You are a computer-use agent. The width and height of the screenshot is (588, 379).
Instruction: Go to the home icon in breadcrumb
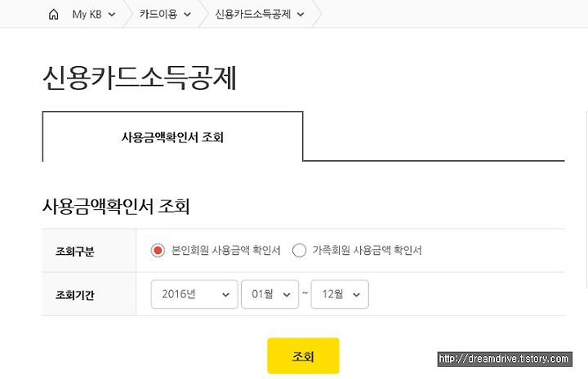click(x=54, y=14)
